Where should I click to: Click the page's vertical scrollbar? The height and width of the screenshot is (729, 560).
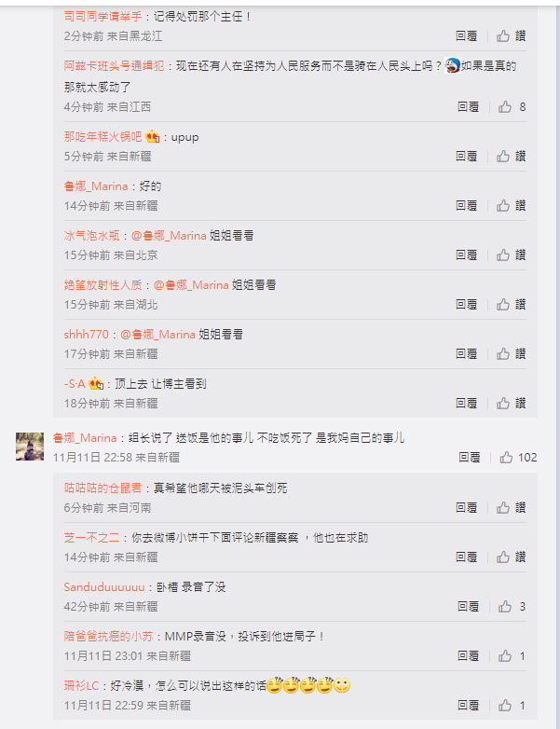(558, 364)
